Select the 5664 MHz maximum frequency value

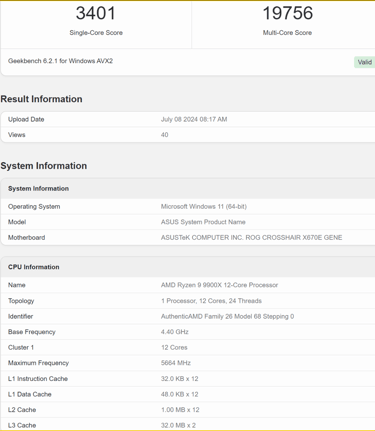point(176,363)
